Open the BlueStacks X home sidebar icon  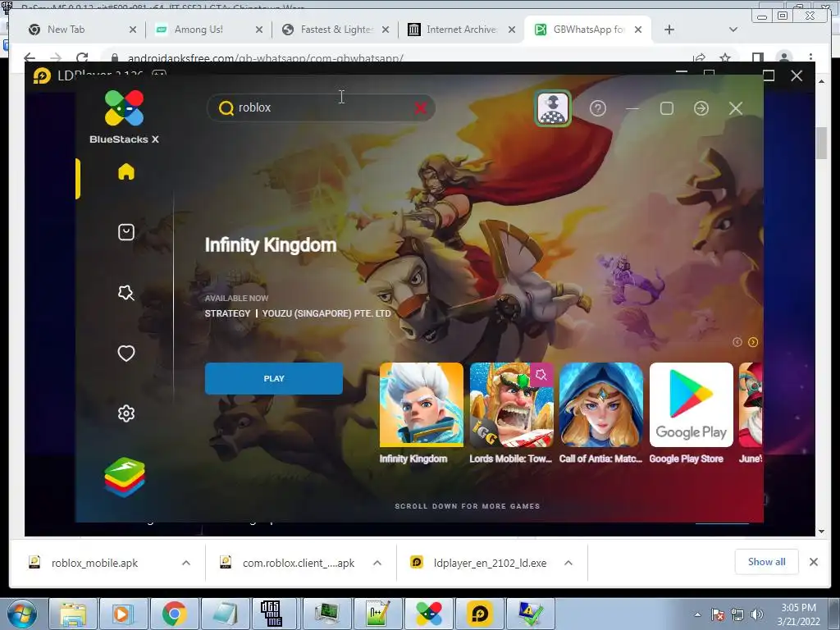(126, 172)
